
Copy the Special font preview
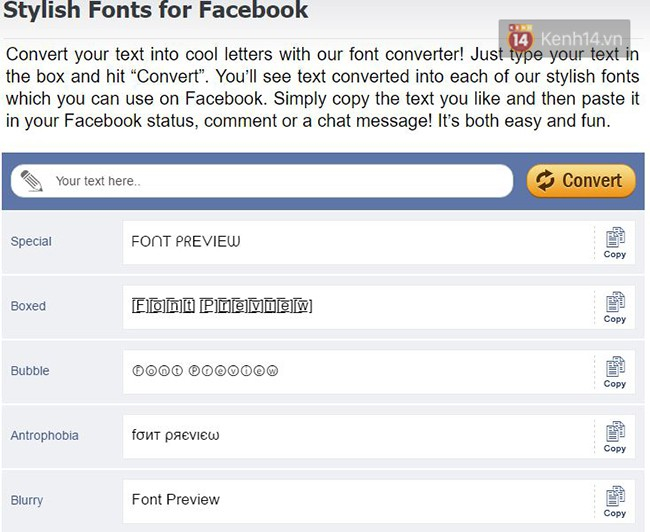coord(614,242)
